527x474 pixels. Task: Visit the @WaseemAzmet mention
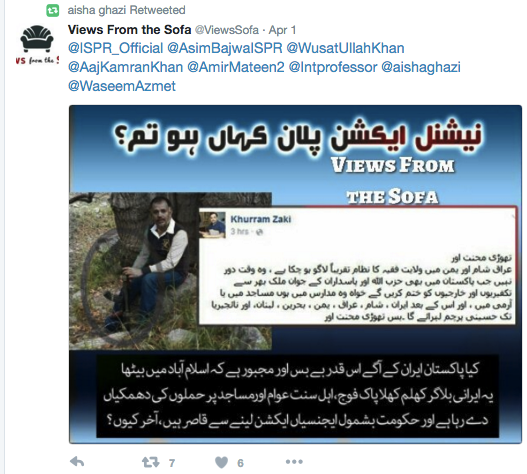pyautogui.click(x=122, y=86)
